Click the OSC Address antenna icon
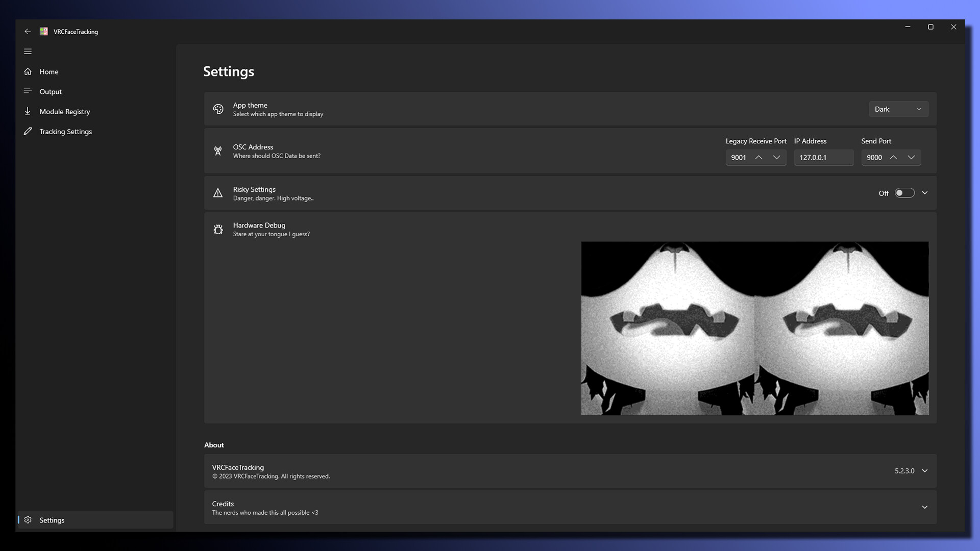 (x=218, y=151)
